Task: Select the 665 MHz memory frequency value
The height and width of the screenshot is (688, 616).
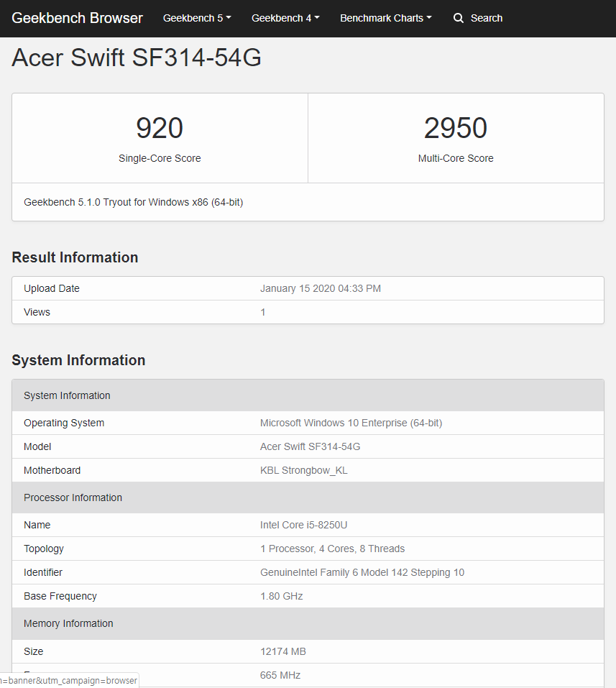Action: click(x=280, y=675)
